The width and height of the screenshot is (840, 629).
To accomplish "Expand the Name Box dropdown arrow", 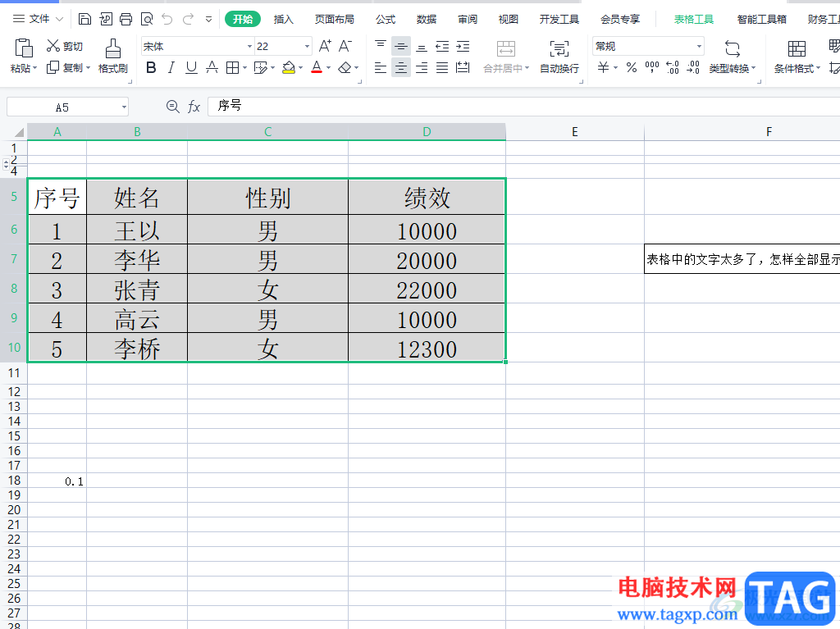I will tap(124, 107).
